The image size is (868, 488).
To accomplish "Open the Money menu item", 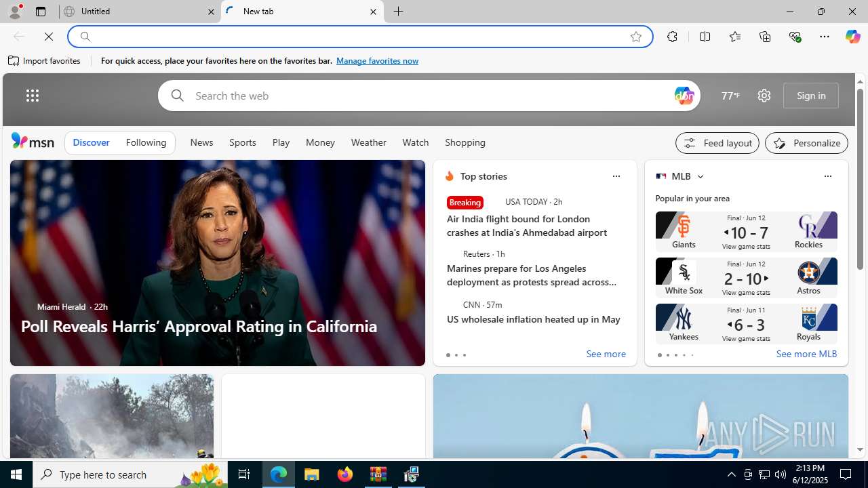I will tap(320, 142).
